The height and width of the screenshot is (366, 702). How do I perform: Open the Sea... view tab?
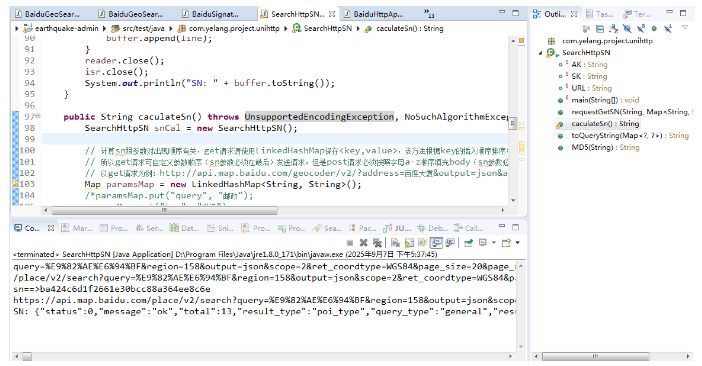[x=327, y=228]
